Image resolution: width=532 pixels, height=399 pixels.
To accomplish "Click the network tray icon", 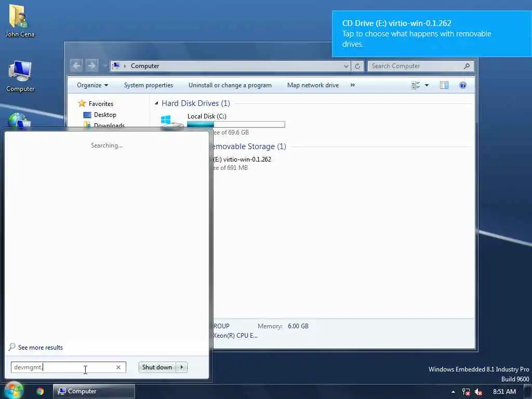I will 466,392.
